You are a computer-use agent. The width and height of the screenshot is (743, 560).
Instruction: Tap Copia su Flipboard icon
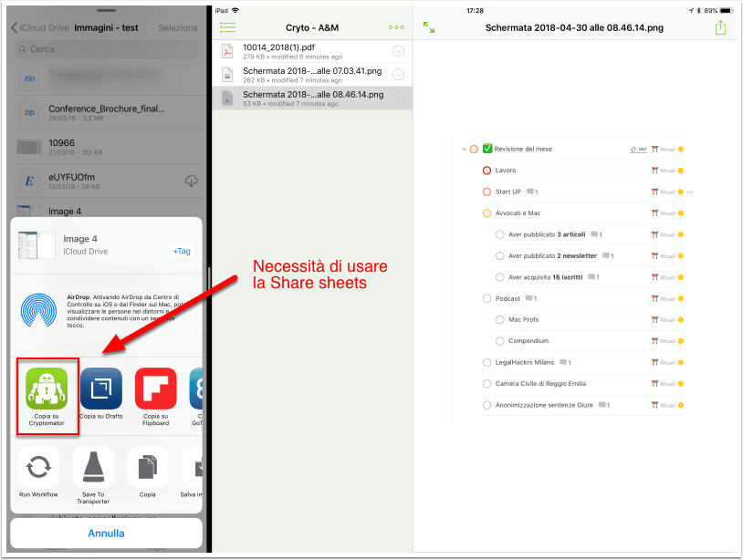click(155, 389)
